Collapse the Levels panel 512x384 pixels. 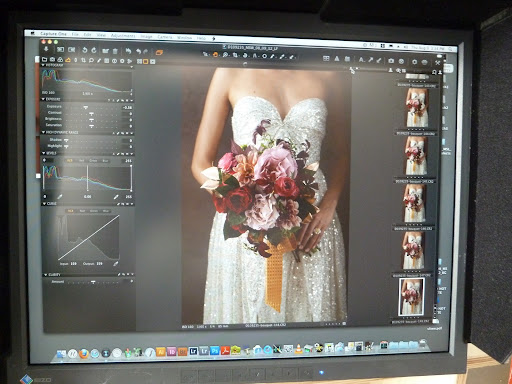pyautogui.click(x=43, y=153)
